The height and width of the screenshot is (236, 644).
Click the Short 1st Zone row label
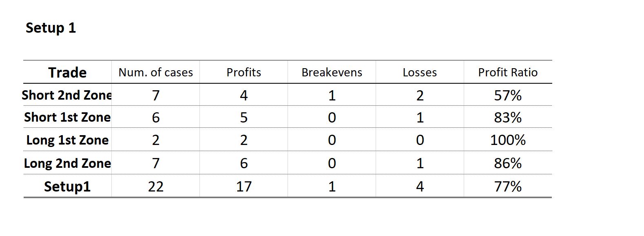[x=67, y=117]
